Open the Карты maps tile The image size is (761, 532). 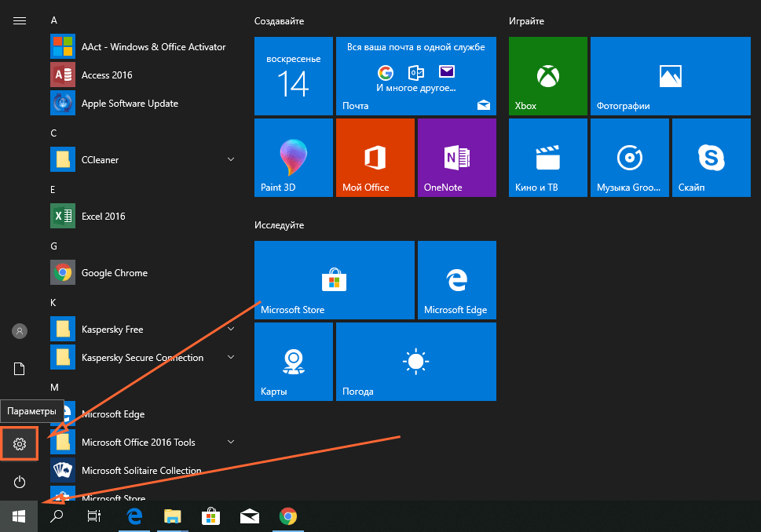click(294, 362)
